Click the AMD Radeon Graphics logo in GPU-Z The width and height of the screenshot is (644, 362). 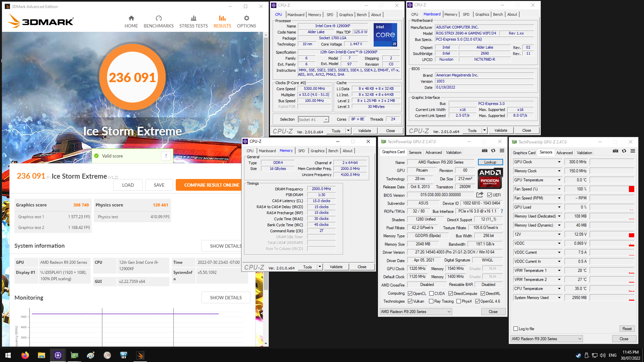490,178
